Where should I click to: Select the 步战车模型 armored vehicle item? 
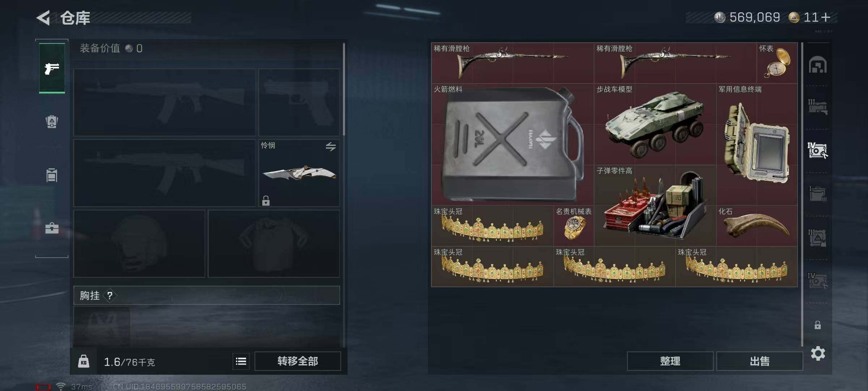(x=655, y=124)
